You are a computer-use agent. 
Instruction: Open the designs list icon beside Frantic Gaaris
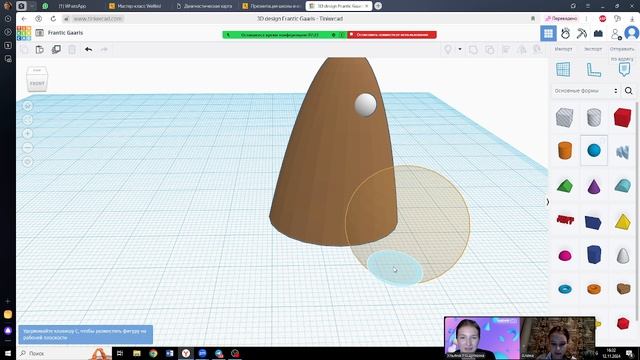(x=39, y=33)
